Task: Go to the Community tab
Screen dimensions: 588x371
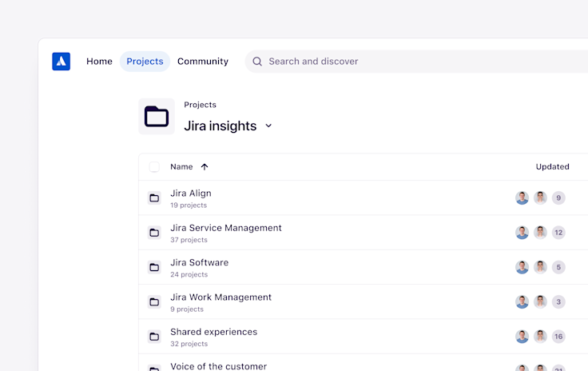Action: 203,62
